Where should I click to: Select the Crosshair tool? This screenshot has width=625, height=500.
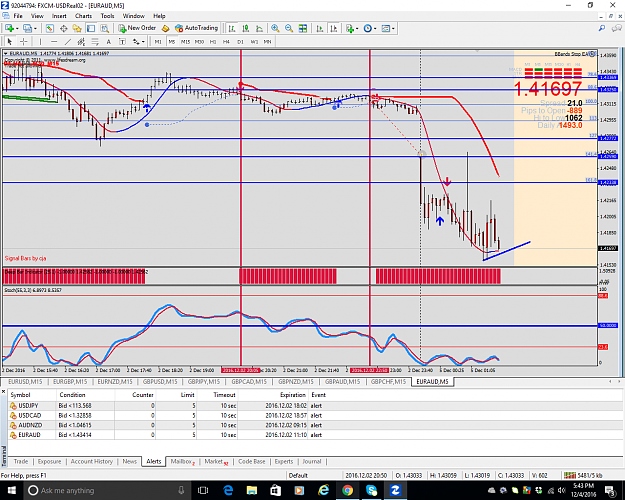[x=24, y=41]
